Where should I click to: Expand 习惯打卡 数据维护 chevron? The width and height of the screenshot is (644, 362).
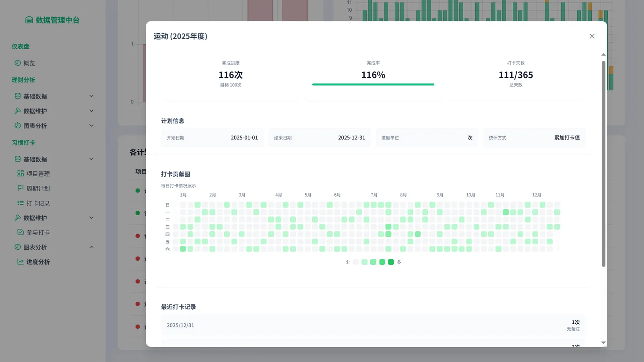pos(91,218)
